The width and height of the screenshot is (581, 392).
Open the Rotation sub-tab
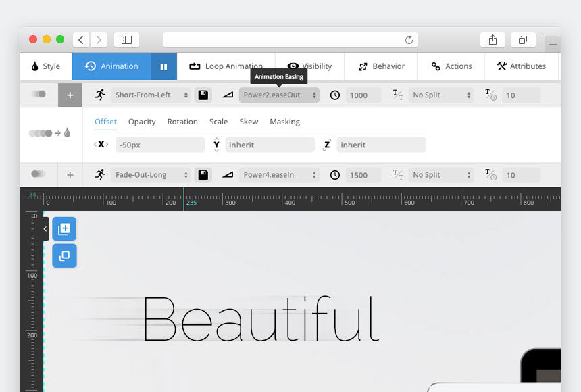coord(182,122)
